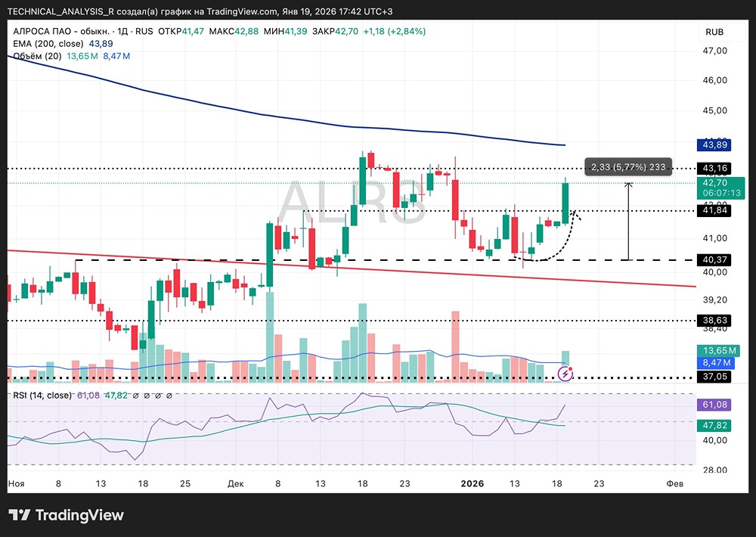This screenshot has height=537, width=756.
Task: Click the green 13,65M volume axis label
Action: point(720,351)
